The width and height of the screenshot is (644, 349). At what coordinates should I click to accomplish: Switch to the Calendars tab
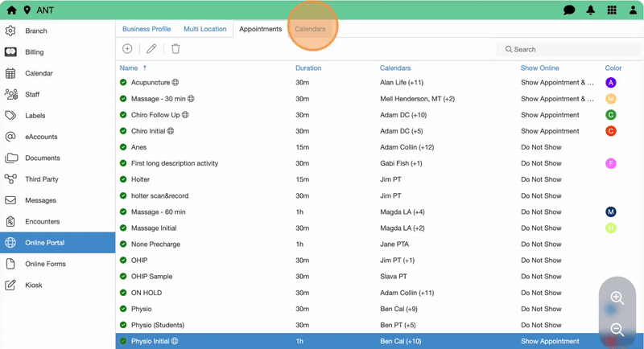pos(310,29)
